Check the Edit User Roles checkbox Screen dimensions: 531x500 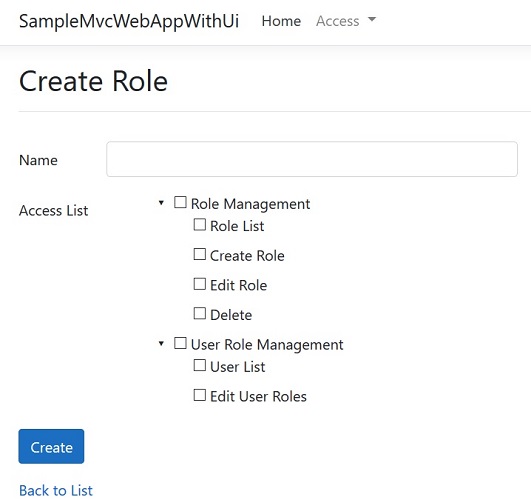coord(199,395)
